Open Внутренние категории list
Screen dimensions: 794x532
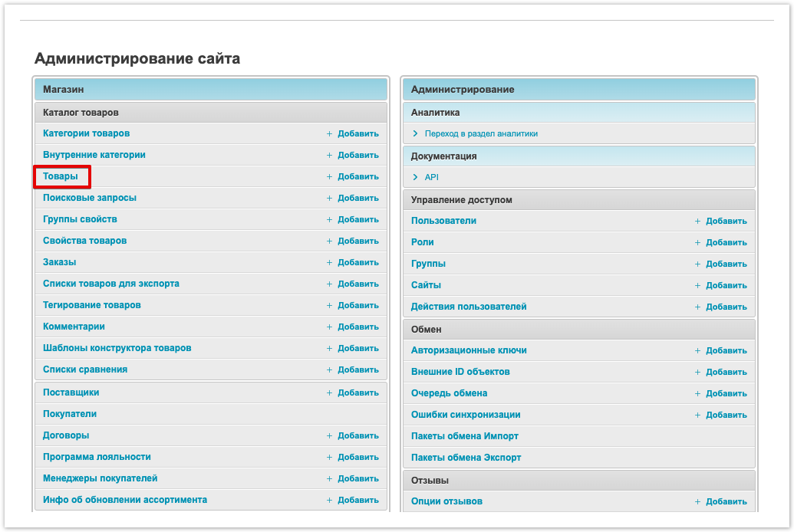point(94,155)
